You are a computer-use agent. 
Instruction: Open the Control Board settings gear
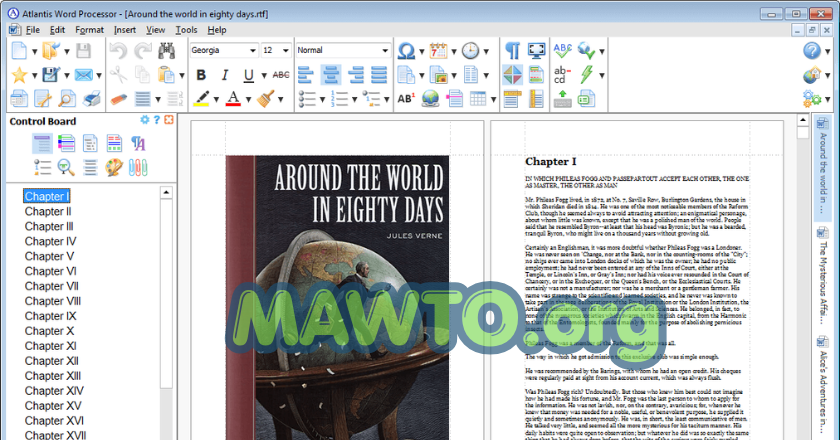tap(145, 120)
